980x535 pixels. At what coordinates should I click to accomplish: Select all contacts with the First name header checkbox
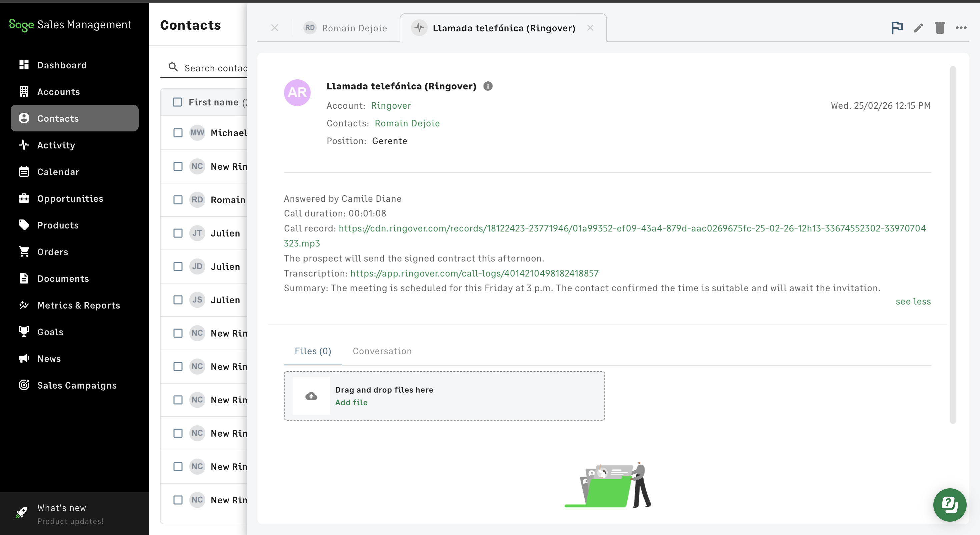(177, 102)
